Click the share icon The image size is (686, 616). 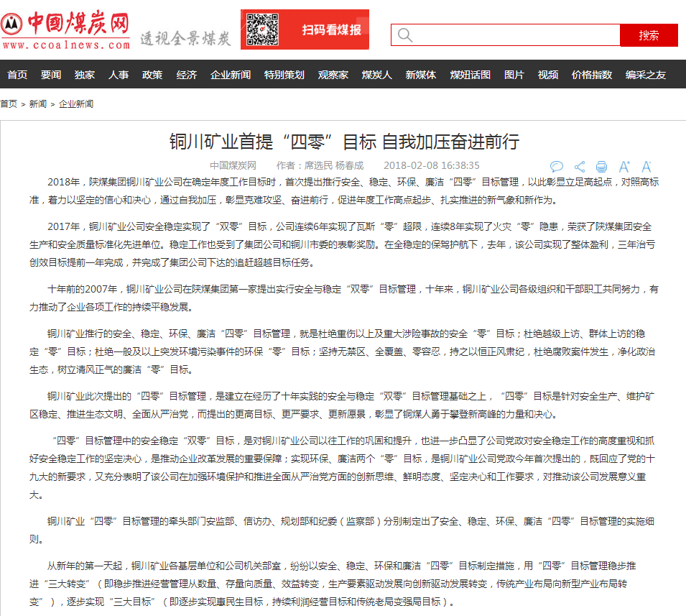579,166
